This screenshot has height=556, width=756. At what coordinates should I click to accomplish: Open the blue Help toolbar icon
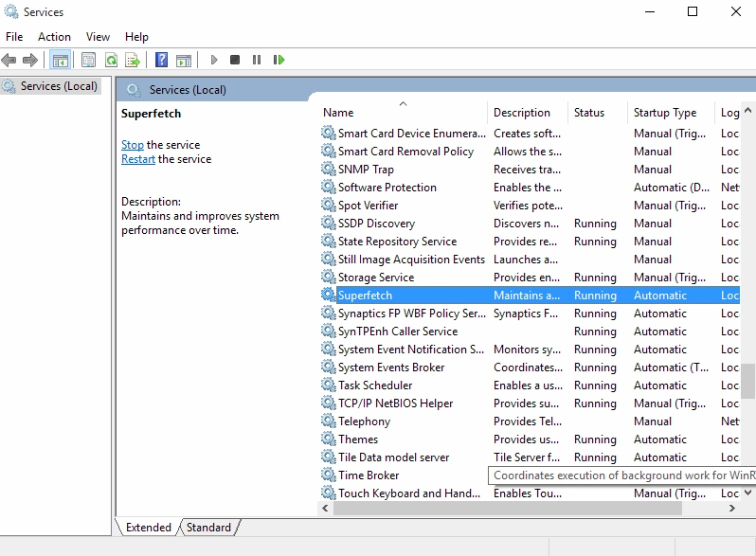(x=161, y=60)
